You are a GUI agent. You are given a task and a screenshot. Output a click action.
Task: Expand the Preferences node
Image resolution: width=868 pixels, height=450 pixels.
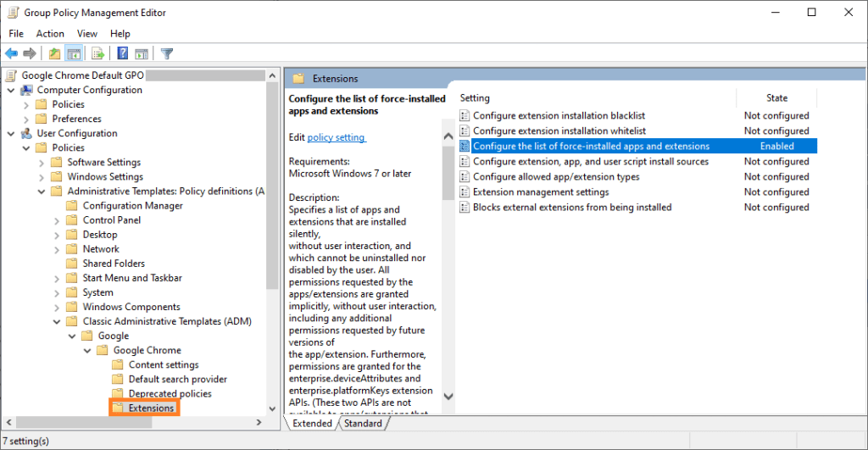tap(26, 119)
